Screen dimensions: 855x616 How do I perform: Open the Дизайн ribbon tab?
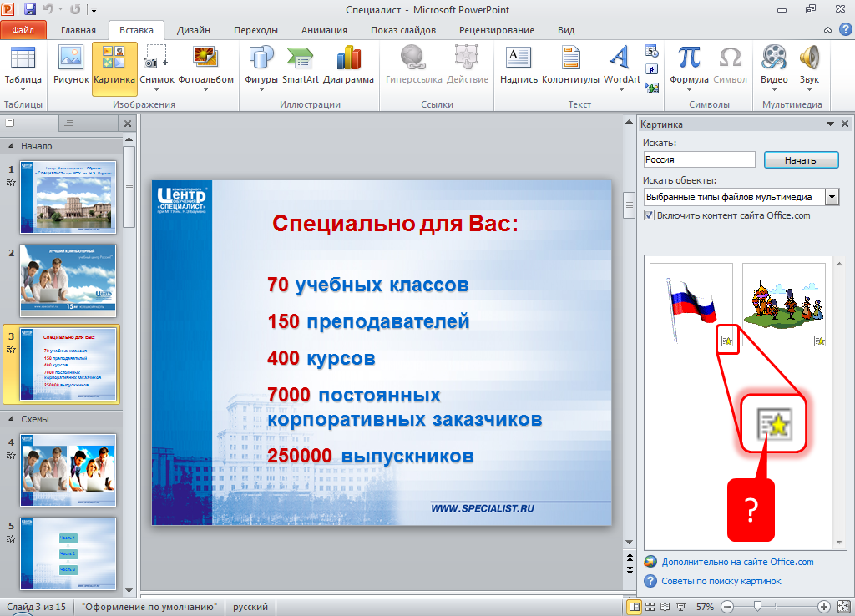pos(193,30)
